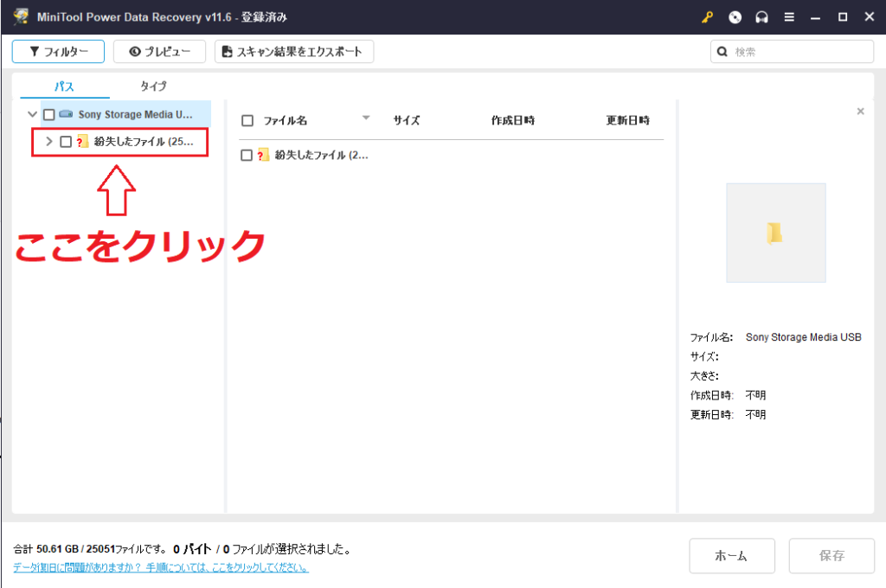Check 紛失したファイル checkbox in file list
This screenshot has height=588, width=886.
[x=247, y=156]
